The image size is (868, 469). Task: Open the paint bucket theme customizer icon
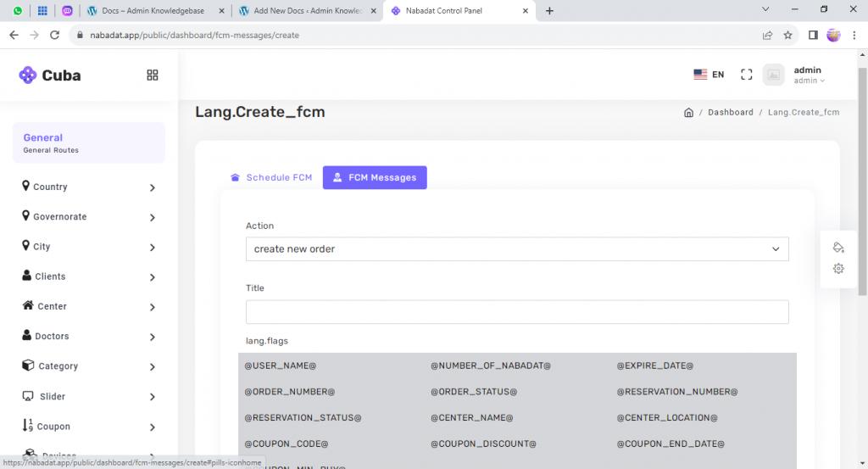[x=838, y=248]
